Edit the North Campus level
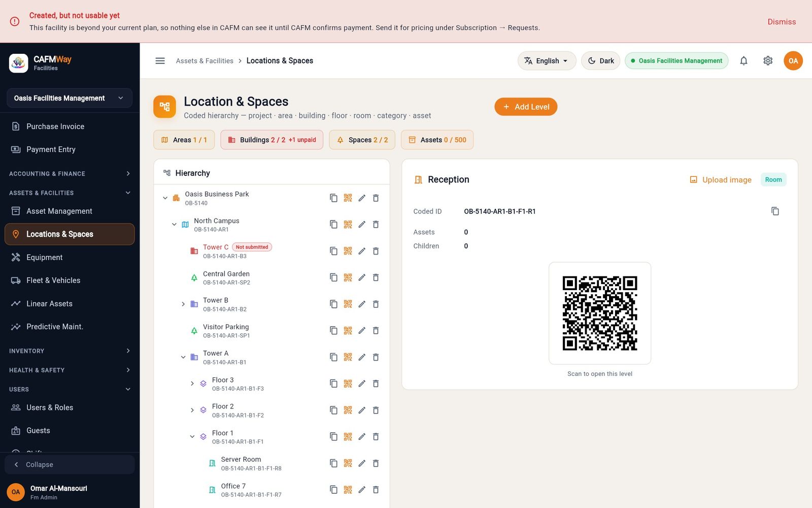 coord(362,225)
